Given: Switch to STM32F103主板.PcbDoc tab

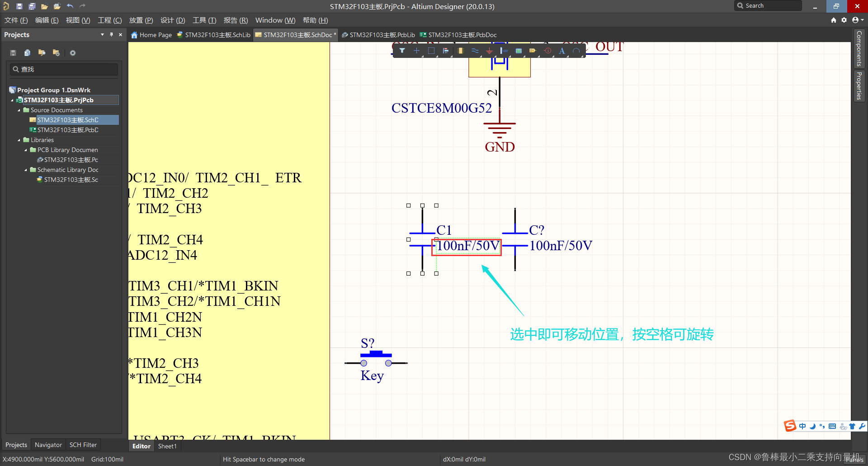Looking at the screenshot, I should (x=458, y=35).
